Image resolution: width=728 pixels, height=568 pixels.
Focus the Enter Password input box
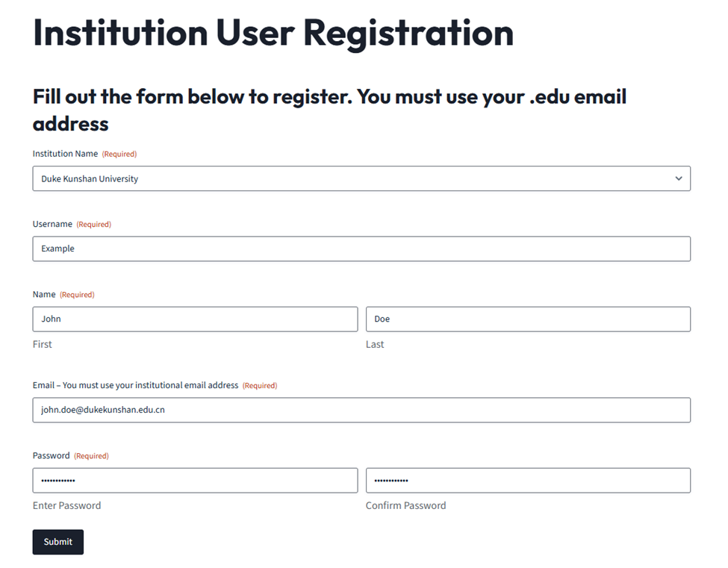(195, 481)
